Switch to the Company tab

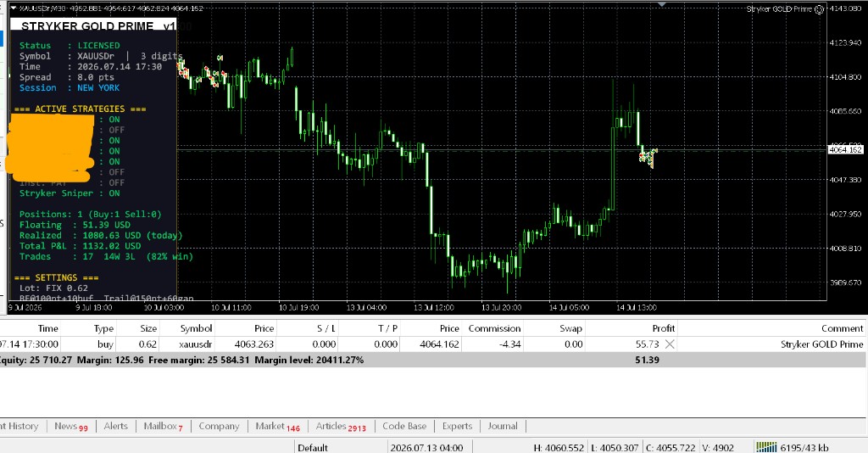point(220,426)
